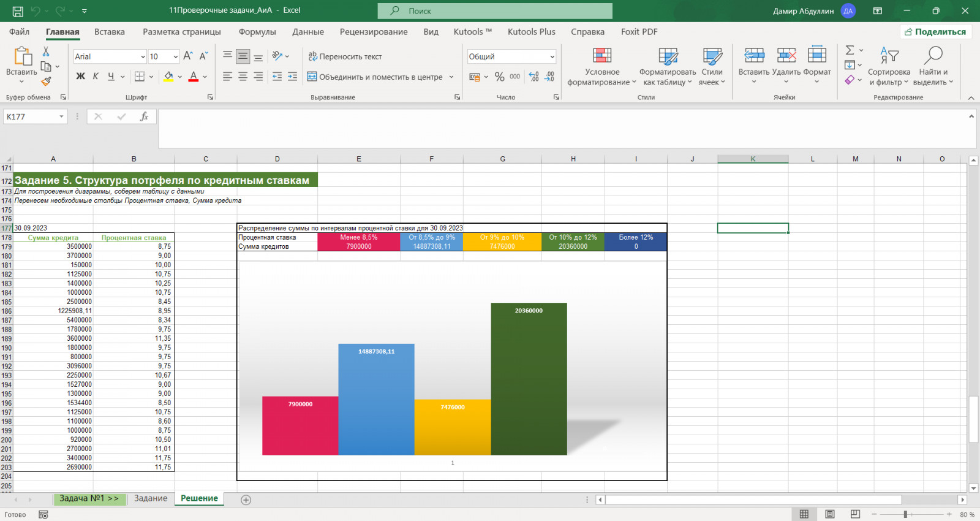This screenshot has height=521, width=980.
Task: Switch to the Формулы ribbon tab
Action: pyautogui.click(x=257, y=32)
